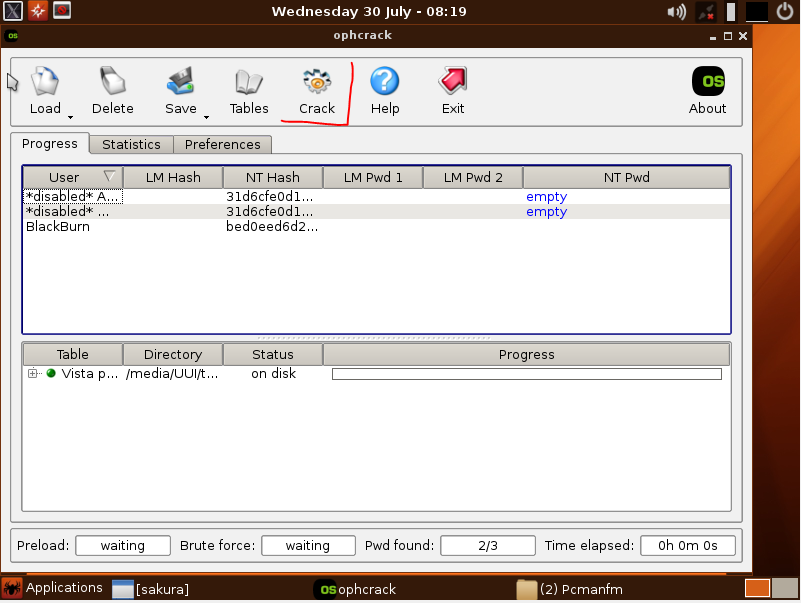
Task: Click the Time elapsed '0h 0m 0s' field
Action: click(688, 545)
